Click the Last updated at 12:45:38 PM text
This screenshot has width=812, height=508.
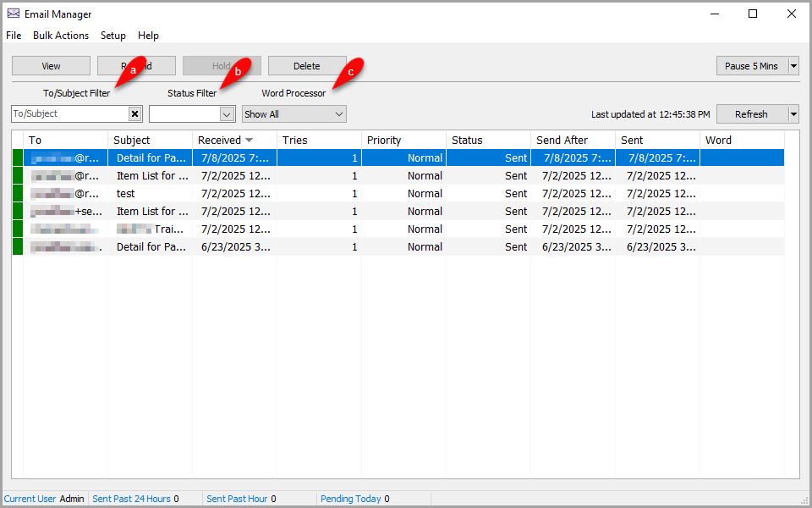tap(650, 114)
